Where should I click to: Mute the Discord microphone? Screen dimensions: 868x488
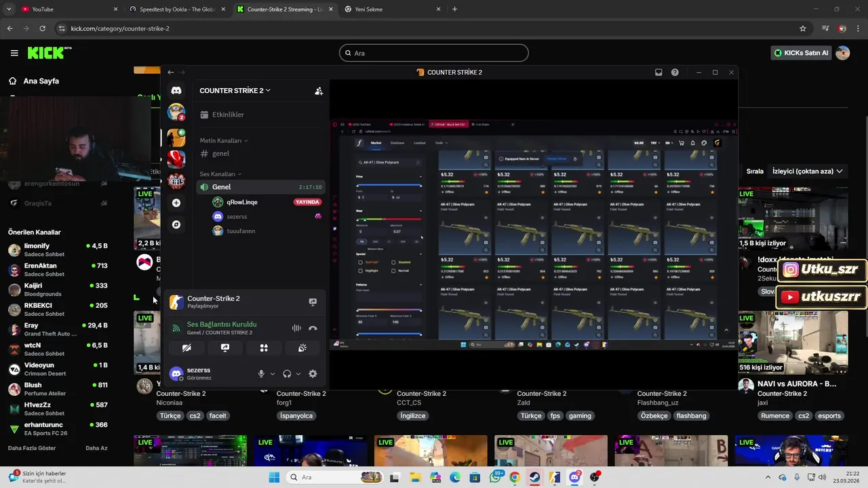[x=261, y=373]
